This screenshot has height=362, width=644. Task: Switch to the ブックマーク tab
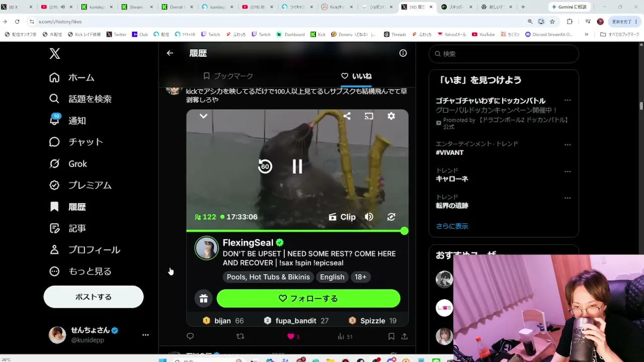[228, 76]
